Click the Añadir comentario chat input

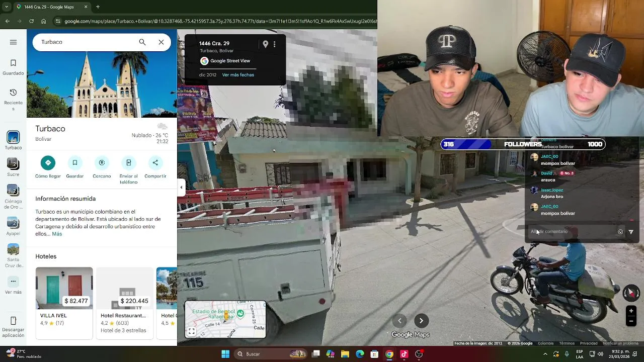[x=571, y=232]
